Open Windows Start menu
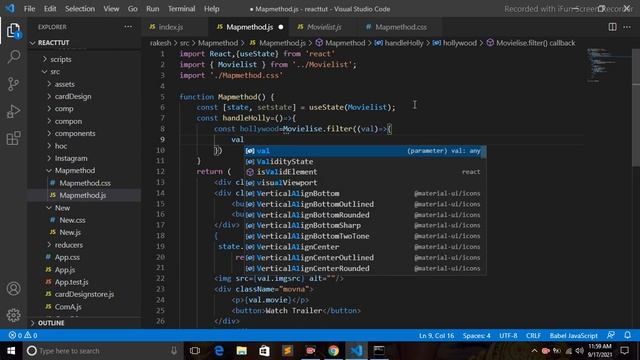640x360 pixels. click(11, 351)
